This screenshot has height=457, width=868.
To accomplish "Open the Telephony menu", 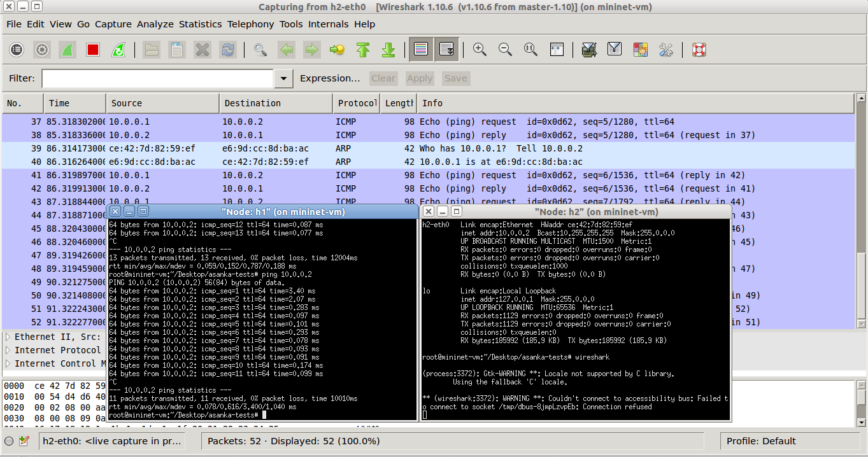I will (250, 24).
